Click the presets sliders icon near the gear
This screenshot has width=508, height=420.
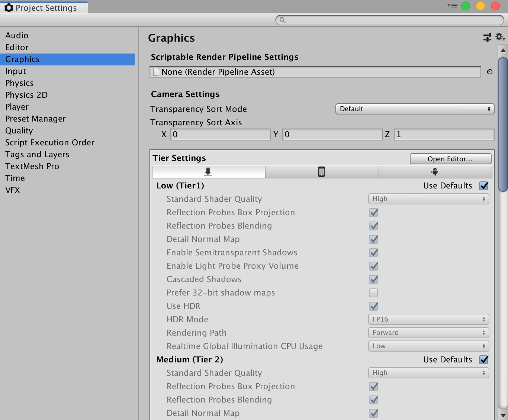point(487,37)
